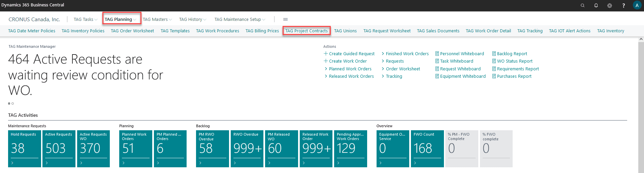Open the hamburger more-menu icon
Screen dimensions: 644x173
285,20
